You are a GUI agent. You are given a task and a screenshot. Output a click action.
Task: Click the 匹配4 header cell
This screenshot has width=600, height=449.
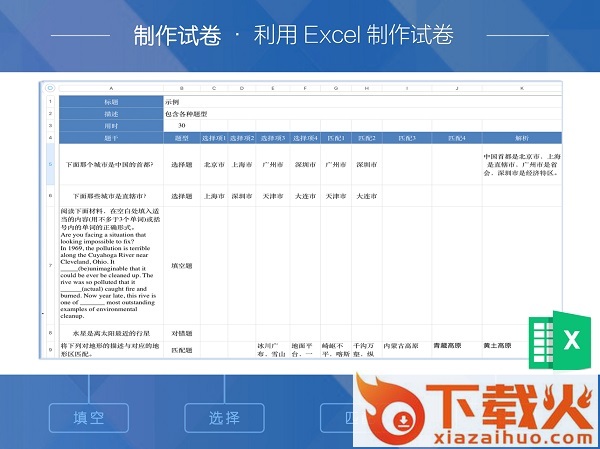tap(457, 138)
